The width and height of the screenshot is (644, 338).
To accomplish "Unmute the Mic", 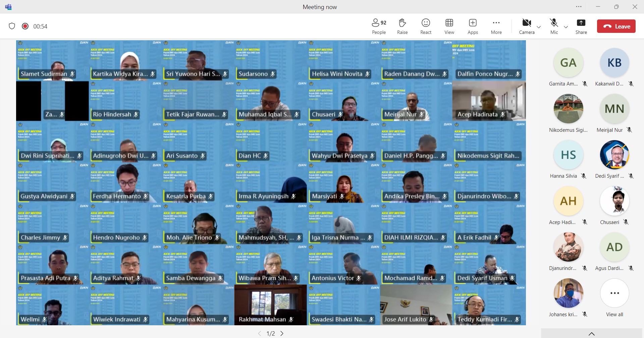I will [x=554, y=26].
